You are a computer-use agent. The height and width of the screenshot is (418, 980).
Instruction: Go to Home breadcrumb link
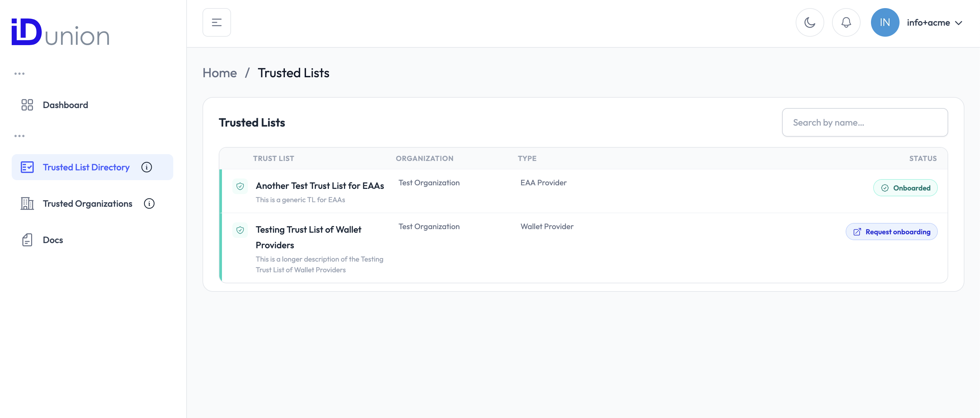219,73
